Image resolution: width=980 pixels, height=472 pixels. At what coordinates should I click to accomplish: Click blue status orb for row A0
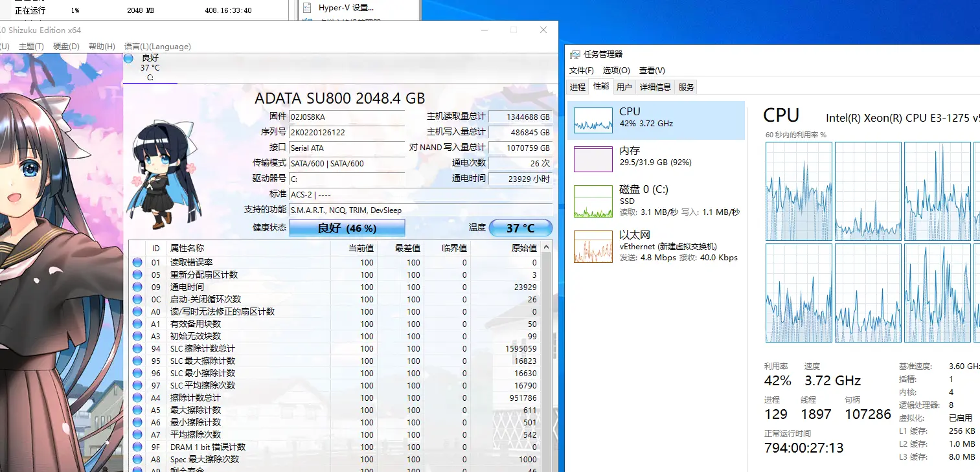[137, 311]
